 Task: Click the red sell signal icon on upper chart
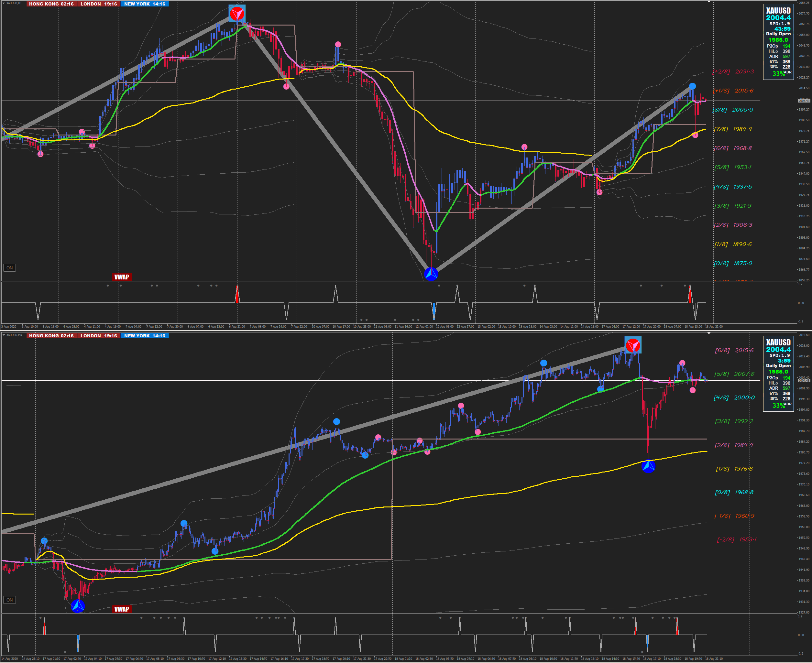(x=237, y=13)
